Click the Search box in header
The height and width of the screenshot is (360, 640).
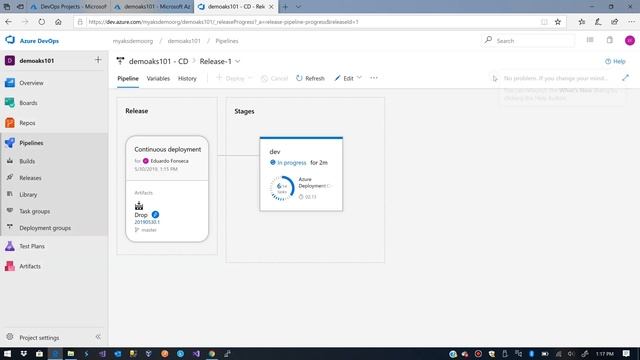[529, 41]
